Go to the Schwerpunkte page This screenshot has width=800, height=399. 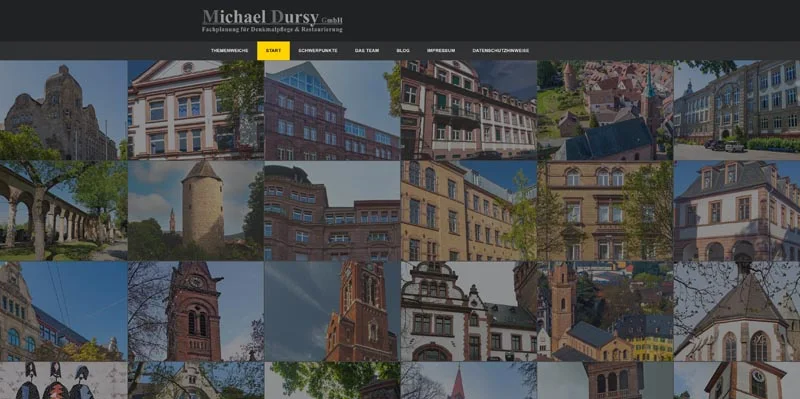point(317,51)
